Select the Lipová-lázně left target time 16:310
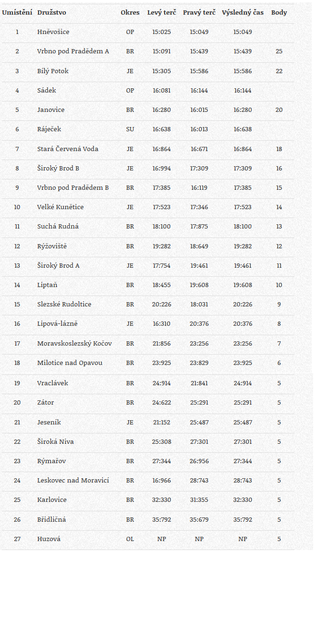The height and width of the screenshot is (644, 331). click(162, 324)
